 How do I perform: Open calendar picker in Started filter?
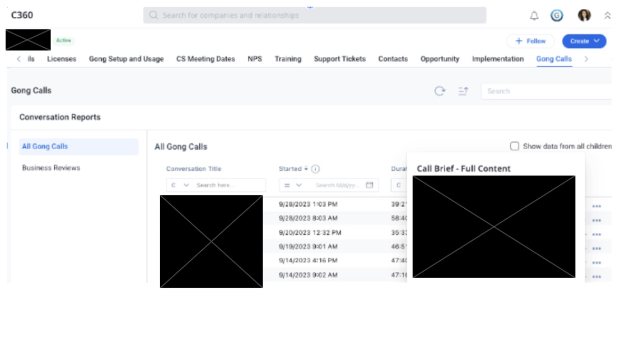pos(369,185)
